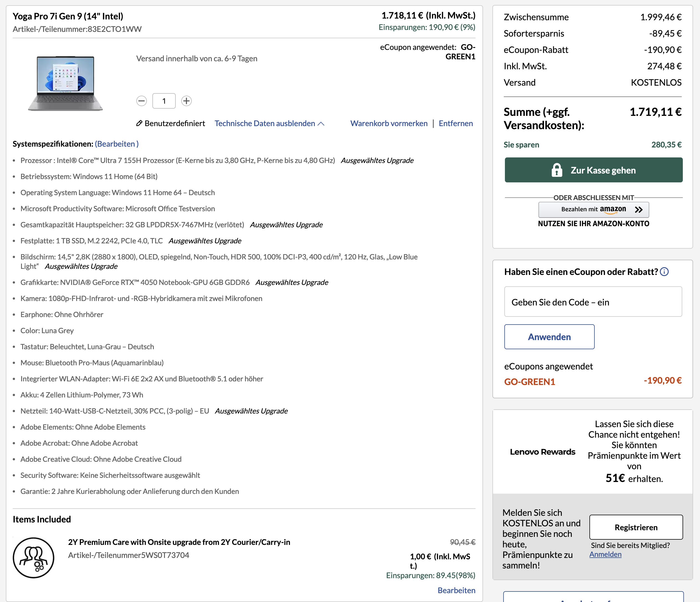700x602 pixels.
Task: Click the pencil icon beside Benutzerdefiniert
Action: (139, 123)
